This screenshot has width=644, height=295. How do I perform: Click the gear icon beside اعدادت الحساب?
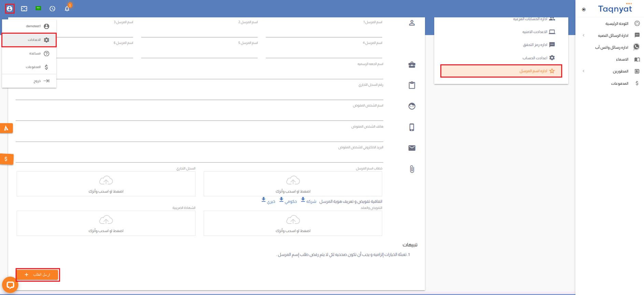(552, 58)
